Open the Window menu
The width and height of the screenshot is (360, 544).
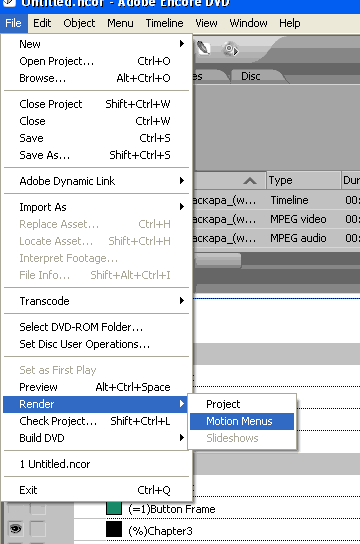(248, 23)
